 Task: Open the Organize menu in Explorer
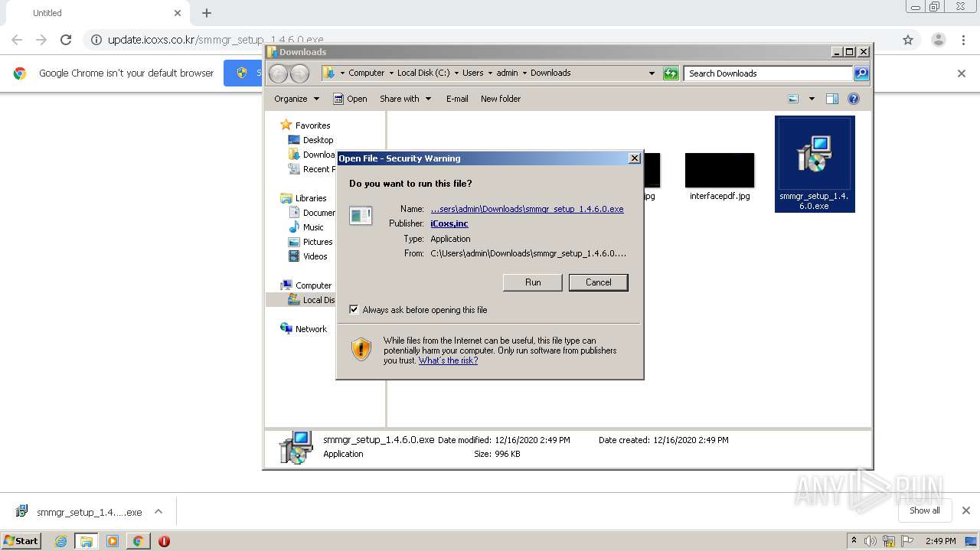click(x=296, y=99)
